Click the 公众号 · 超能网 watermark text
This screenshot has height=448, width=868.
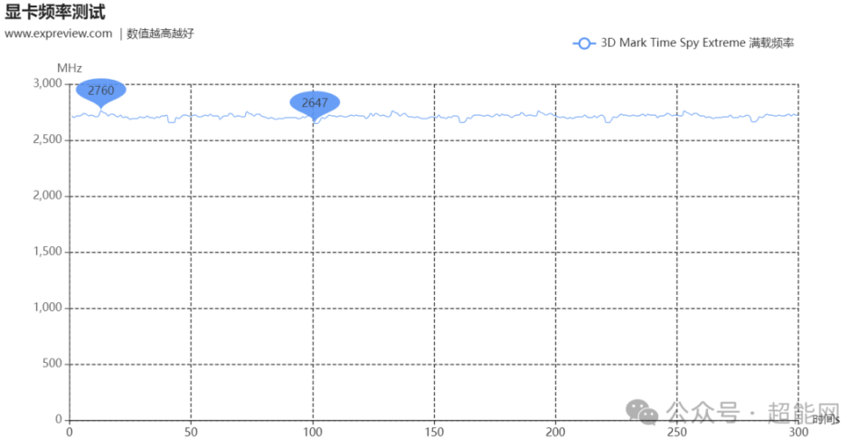[753, 413]
